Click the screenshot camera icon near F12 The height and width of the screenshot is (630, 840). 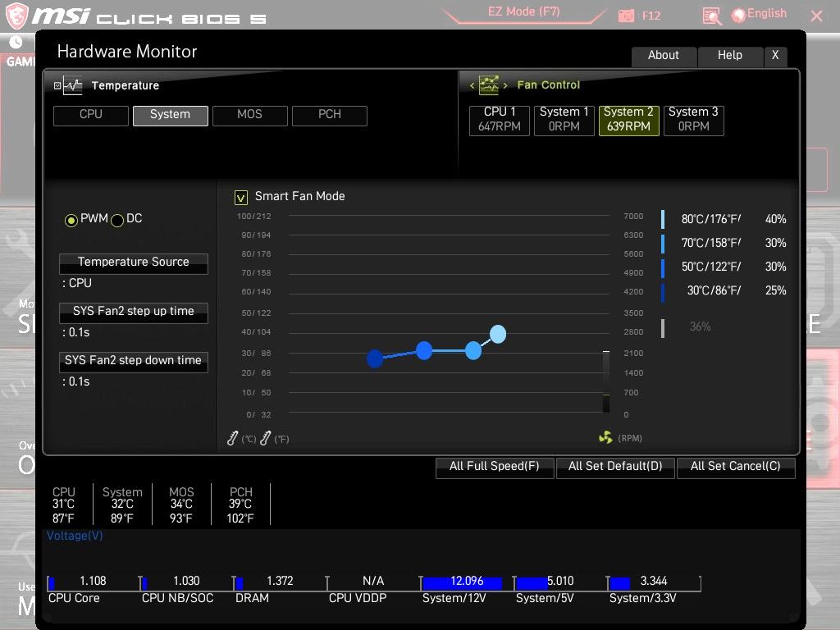tap(626, 16)
